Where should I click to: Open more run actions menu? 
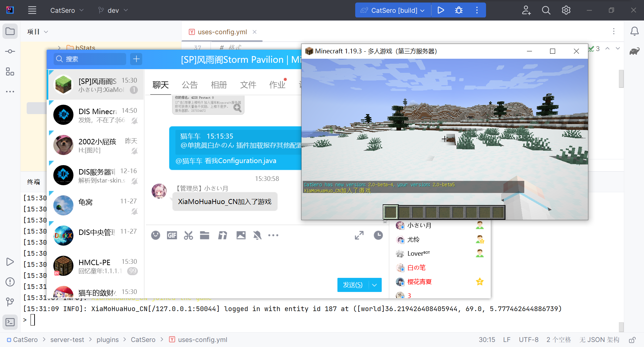[x=477, y=10]
